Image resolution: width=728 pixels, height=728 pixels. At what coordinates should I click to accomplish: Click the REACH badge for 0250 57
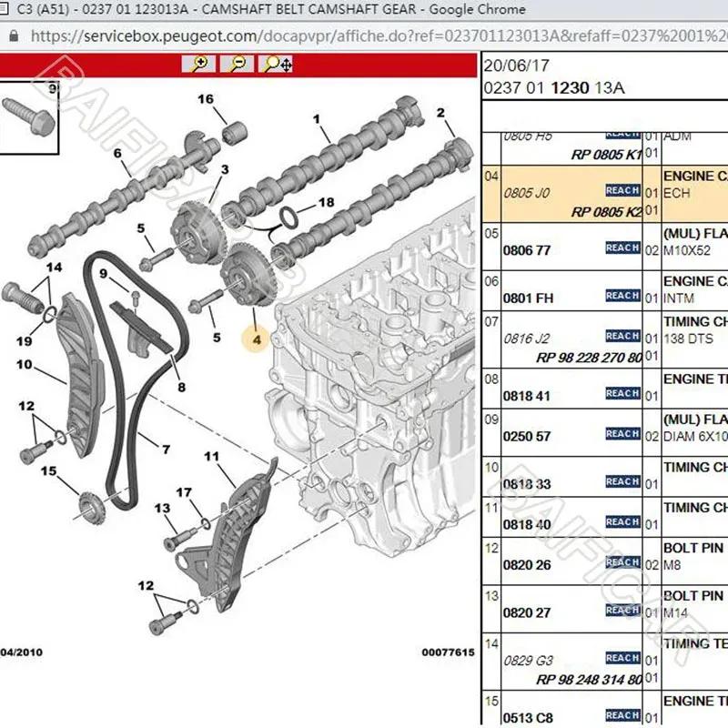[622, 434]
